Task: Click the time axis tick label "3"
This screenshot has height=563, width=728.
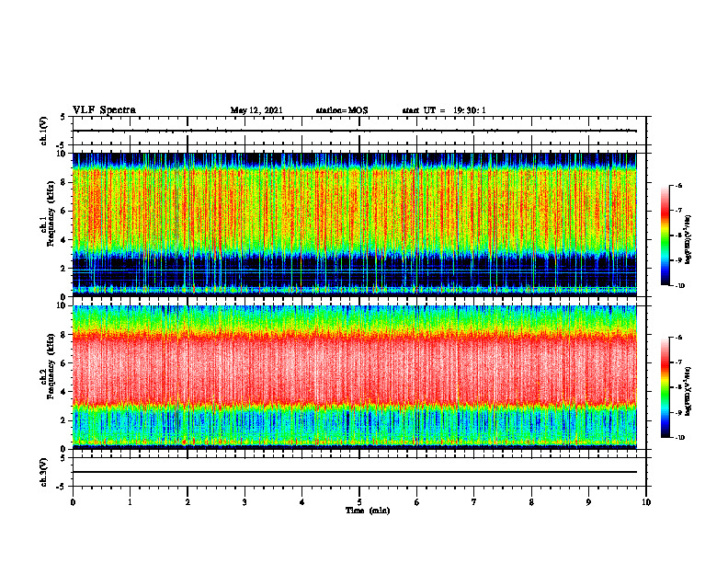Action: click(245, 502)
